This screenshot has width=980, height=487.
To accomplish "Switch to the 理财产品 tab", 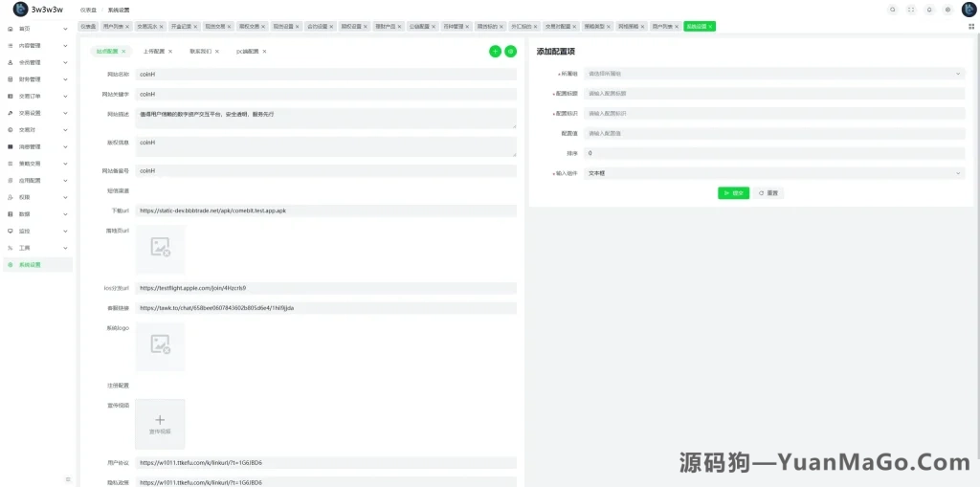I will click(388, 27).
